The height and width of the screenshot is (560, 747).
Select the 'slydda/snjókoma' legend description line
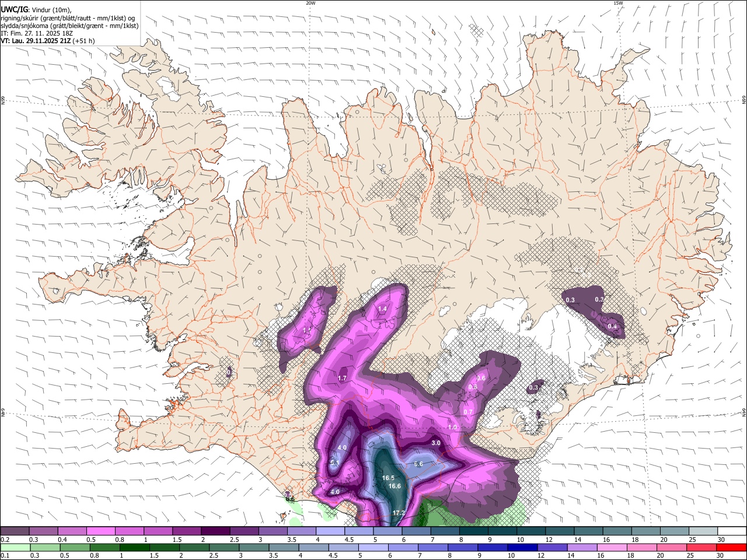pos(69,26)
